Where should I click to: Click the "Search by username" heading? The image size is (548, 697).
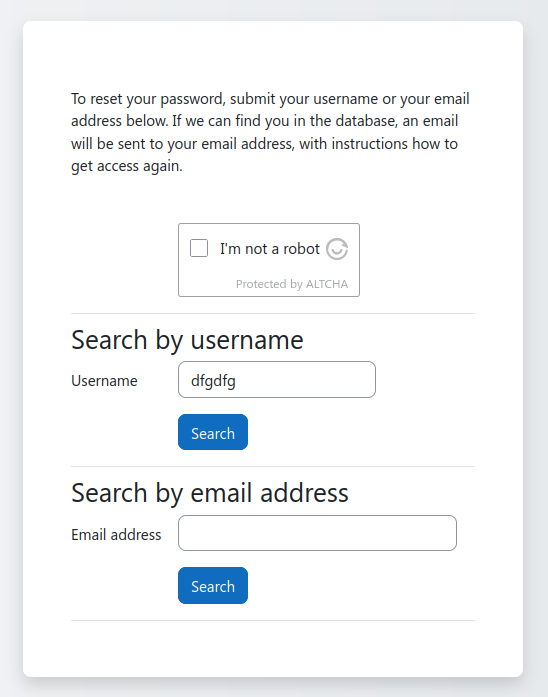pos(187,340)
